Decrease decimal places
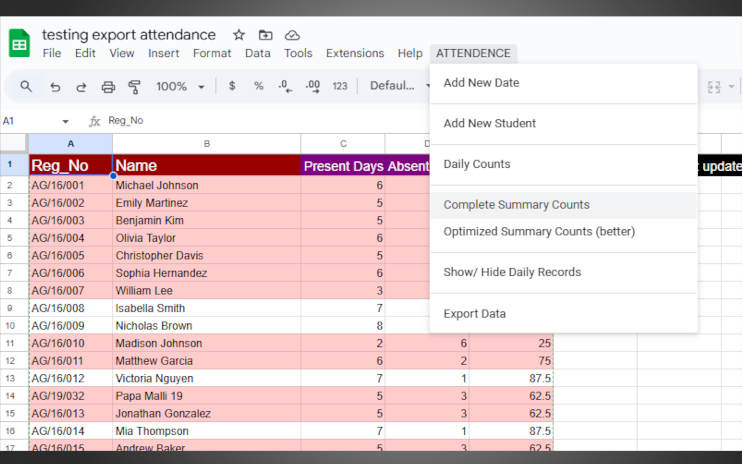Image resolution: width=742 pixels, height=464 pixels. [x=285, y=86]
